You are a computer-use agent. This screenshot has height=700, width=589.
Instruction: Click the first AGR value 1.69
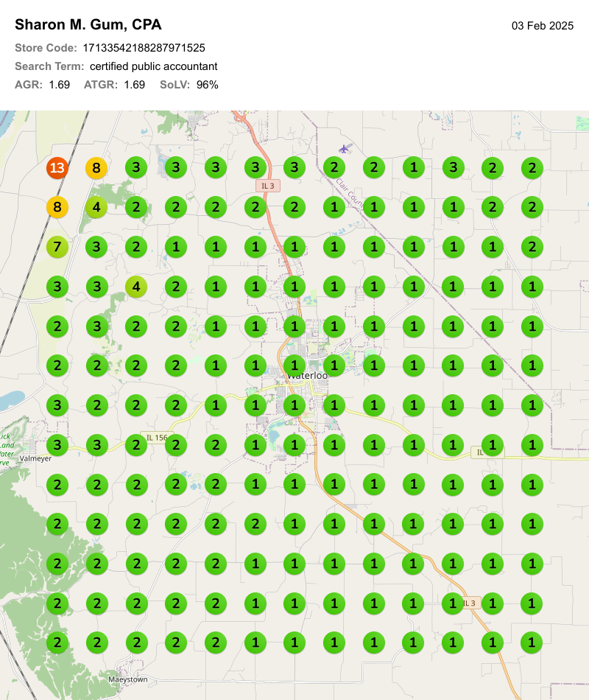(59, 85)
